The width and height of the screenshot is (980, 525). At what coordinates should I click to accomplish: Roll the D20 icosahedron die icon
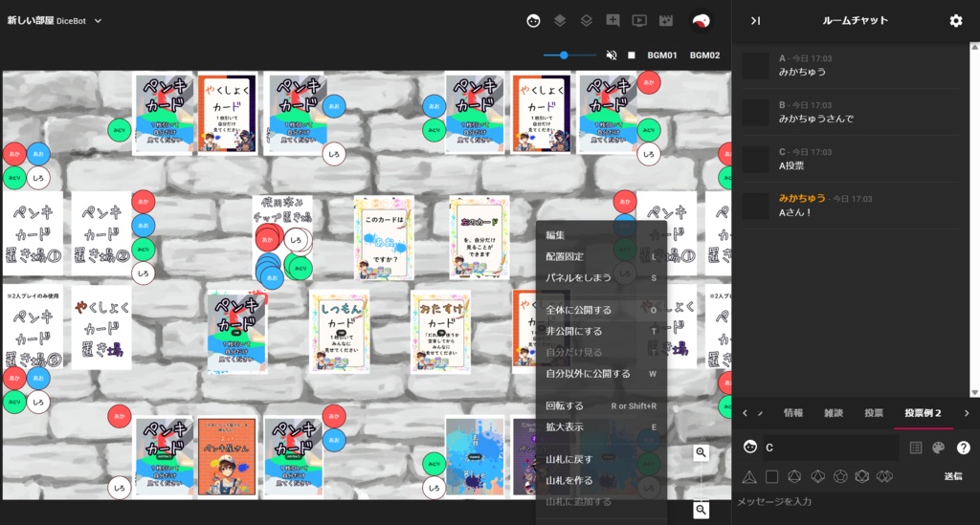862,477
